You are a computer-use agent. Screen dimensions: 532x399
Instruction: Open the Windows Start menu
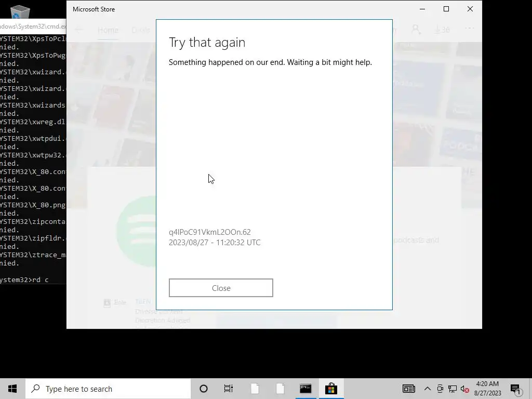pos(12,389)
